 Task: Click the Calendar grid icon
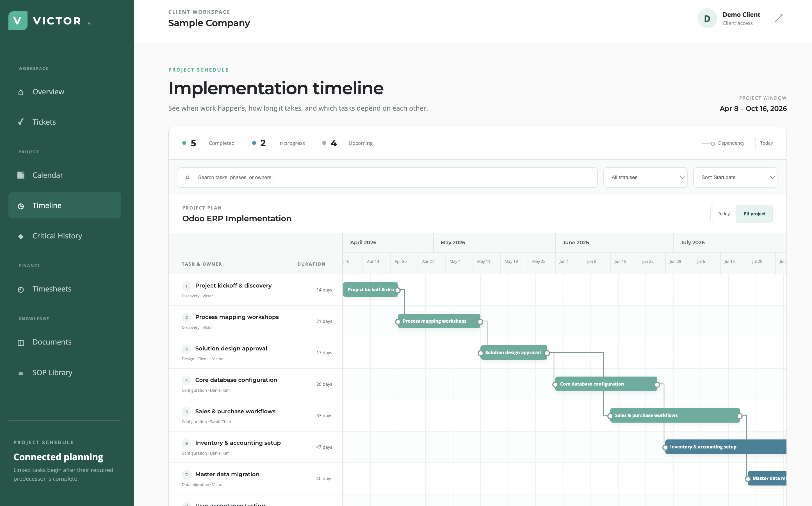click(21, 175)
